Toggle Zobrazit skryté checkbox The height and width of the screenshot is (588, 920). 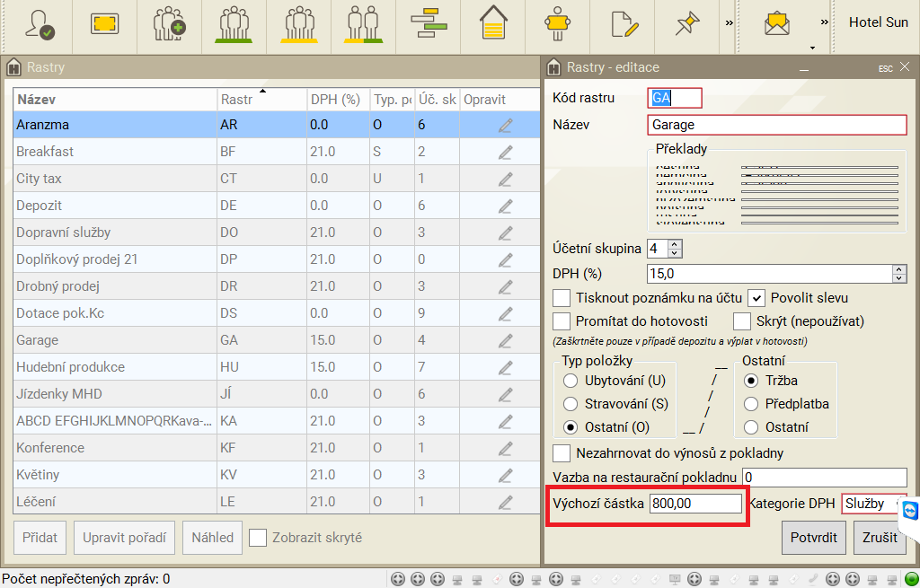(x=259, y=538)
